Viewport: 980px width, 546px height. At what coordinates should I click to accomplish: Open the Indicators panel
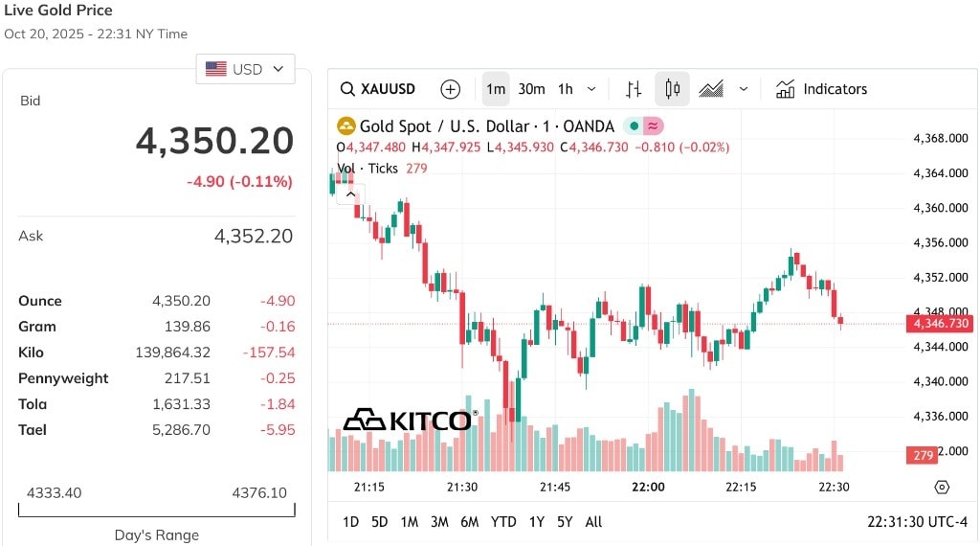(821, 89)
